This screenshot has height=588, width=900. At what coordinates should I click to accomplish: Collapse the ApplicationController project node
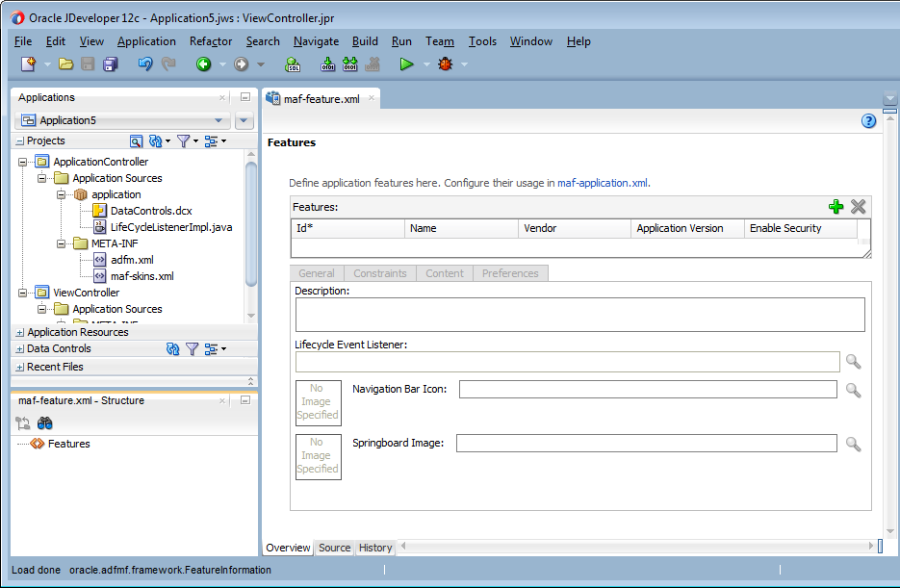tap(22, 162)
